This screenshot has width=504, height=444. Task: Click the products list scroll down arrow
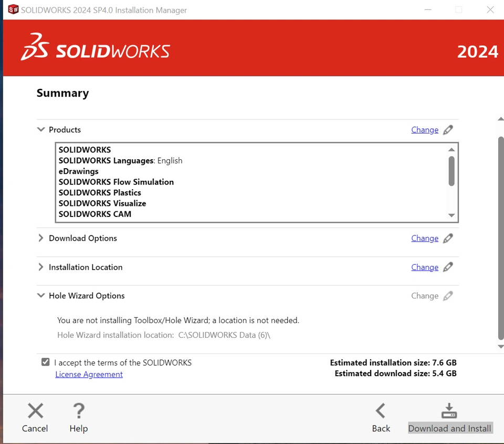(x=451, y=215)
